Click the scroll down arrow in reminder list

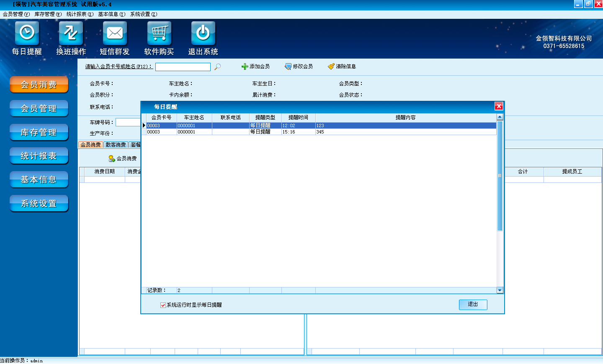click(500, 290)
